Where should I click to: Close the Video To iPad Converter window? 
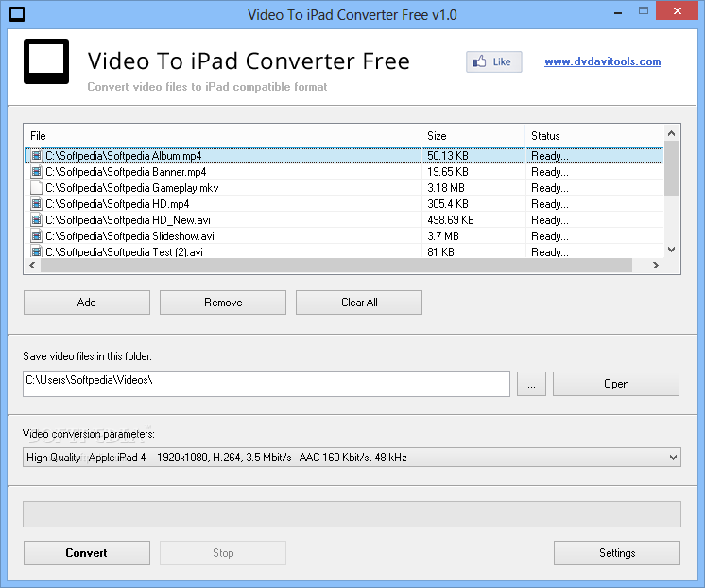(x=678, y=11)
